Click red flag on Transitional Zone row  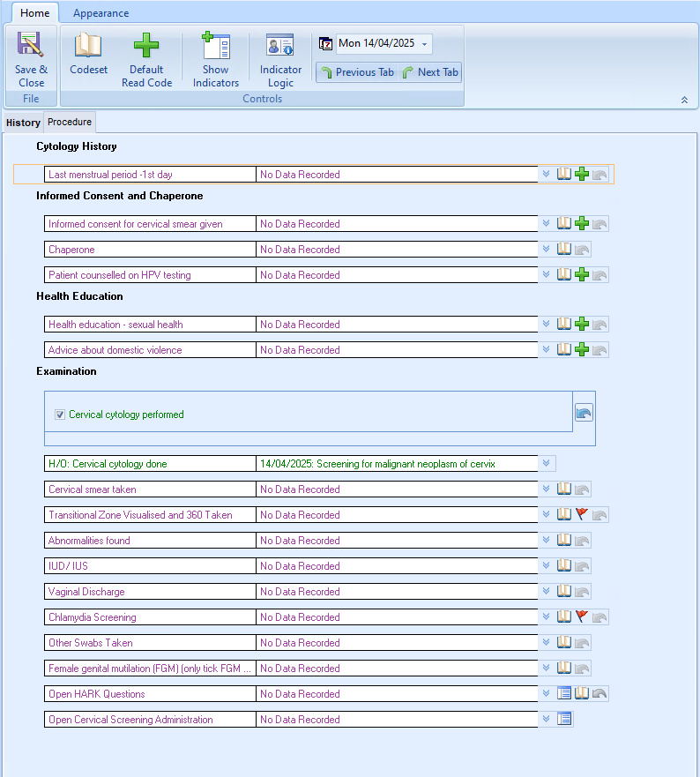[x=582, y=514]
